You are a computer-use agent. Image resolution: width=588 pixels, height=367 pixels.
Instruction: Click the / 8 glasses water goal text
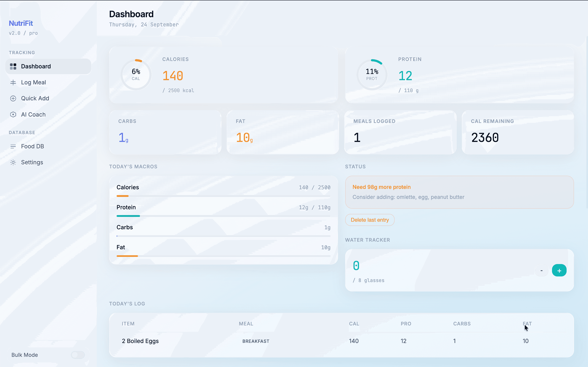(368, 280)
